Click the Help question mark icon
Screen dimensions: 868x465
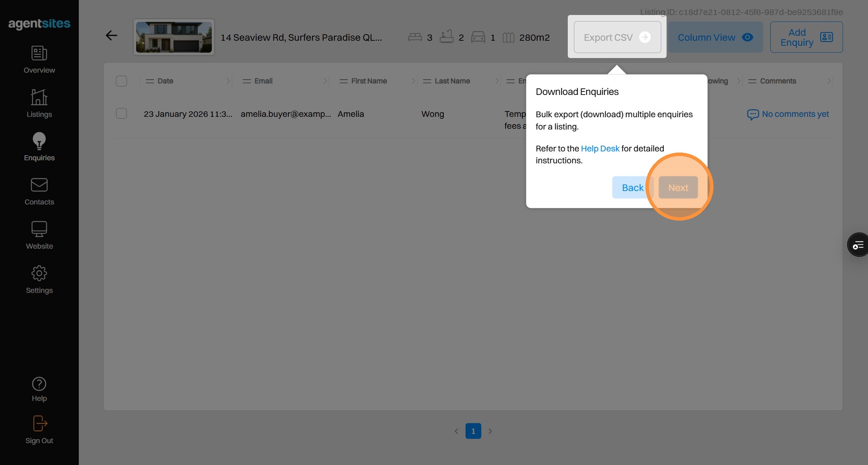point(39,384)
